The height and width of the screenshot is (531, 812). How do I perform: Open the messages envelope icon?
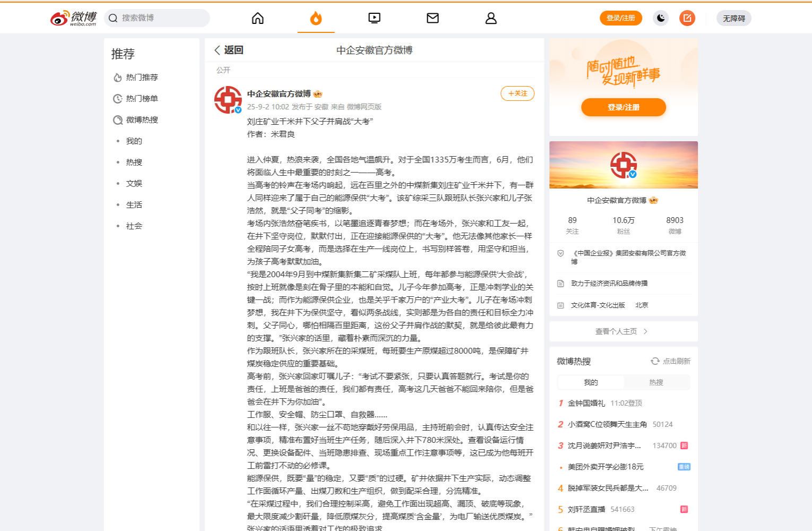click(x=433, y=19)
